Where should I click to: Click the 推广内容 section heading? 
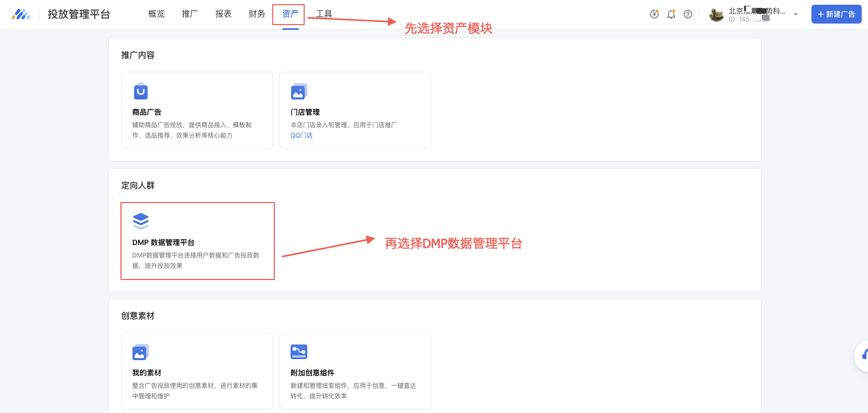pyautogui.click(x=138, y=55)
